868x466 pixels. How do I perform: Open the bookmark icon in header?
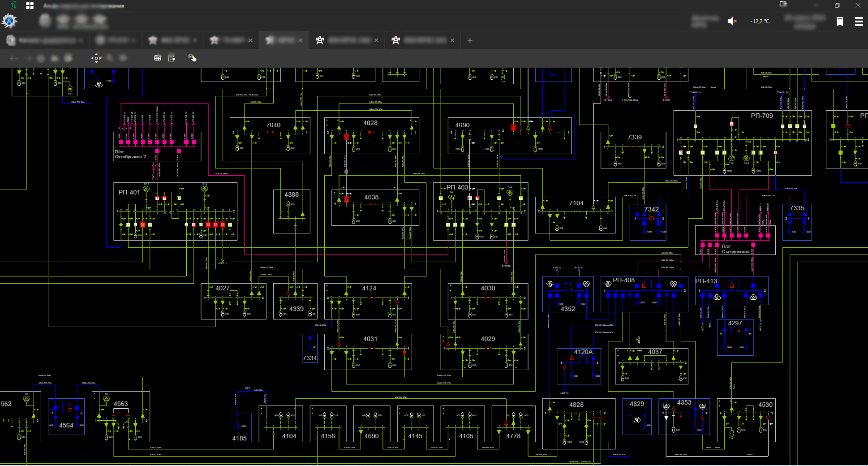(840, 21)
